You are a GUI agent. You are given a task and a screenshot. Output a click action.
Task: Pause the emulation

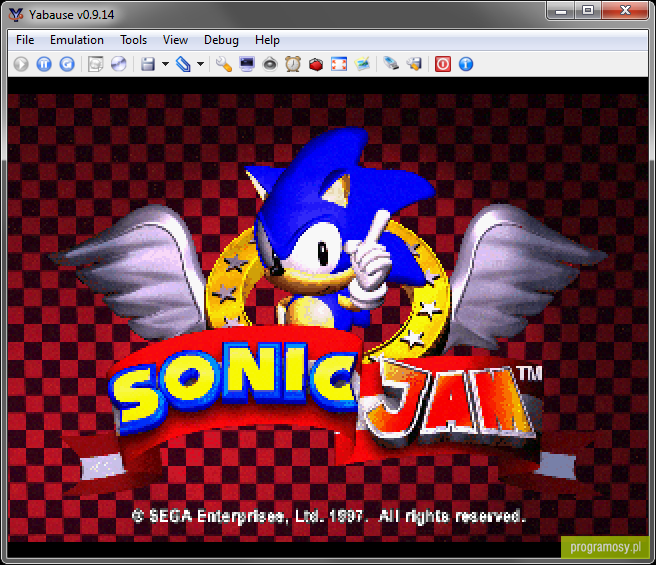pyautogui.click(x=44, y=64)
